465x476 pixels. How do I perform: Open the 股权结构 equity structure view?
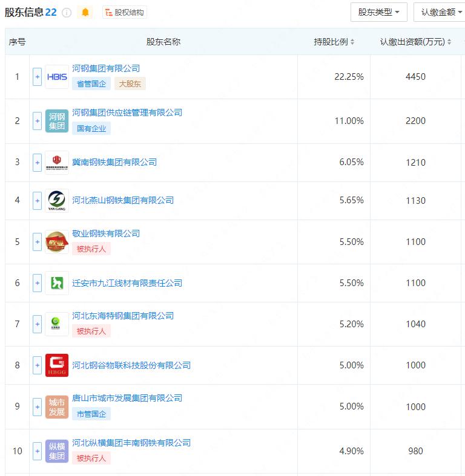coord(124,13)
